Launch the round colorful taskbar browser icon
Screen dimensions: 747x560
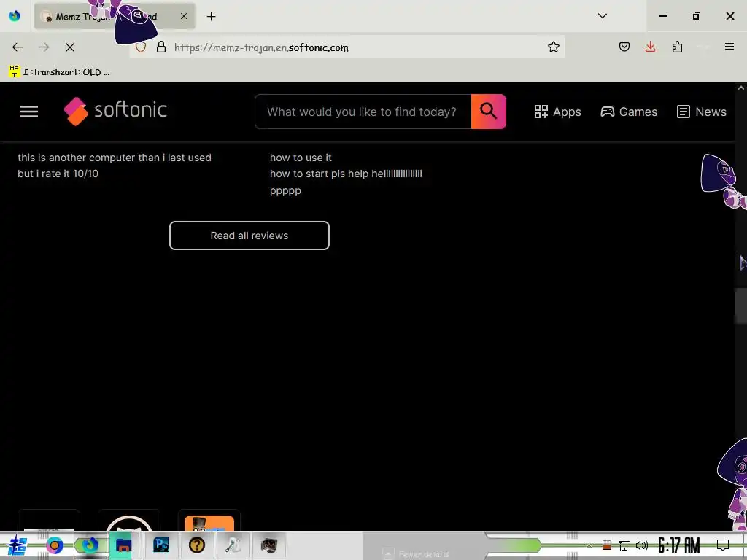click(54, 545)
